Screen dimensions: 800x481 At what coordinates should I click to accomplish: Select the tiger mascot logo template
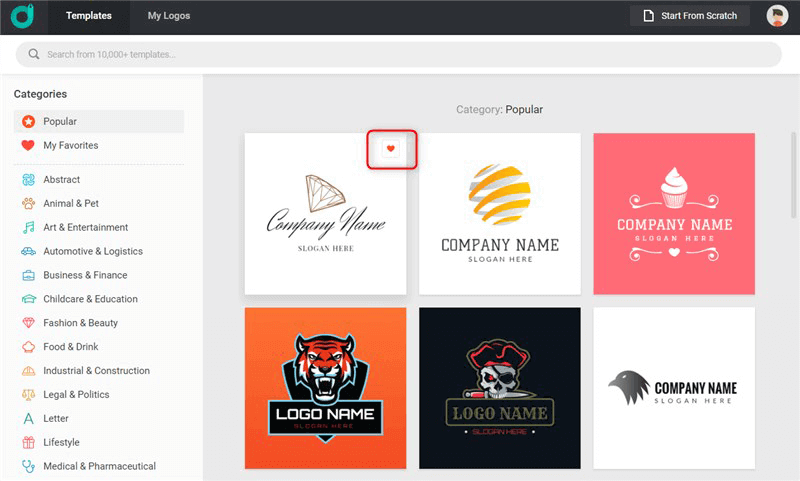point(325,388)
